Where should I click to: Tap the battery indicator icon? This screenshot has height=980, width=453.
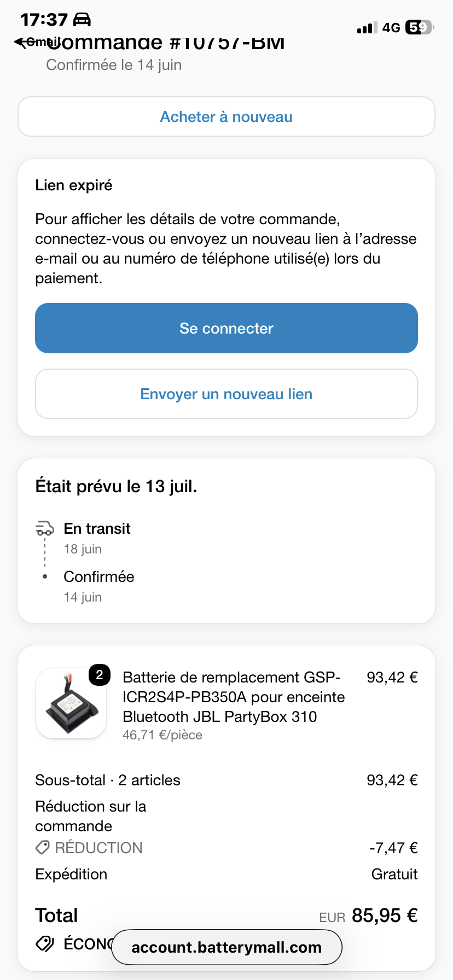(x=419, y=27)
